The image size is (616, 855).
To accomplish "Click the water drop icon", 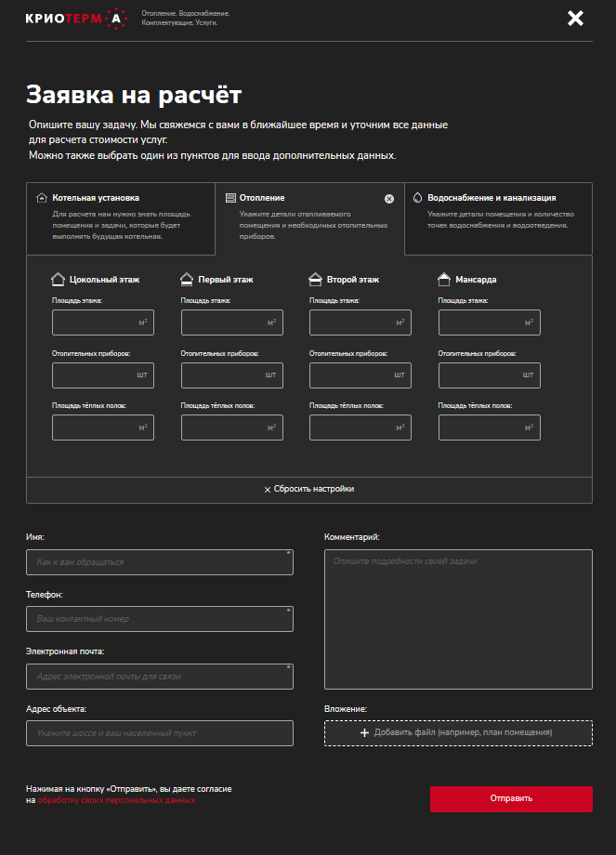I will 417,198.
